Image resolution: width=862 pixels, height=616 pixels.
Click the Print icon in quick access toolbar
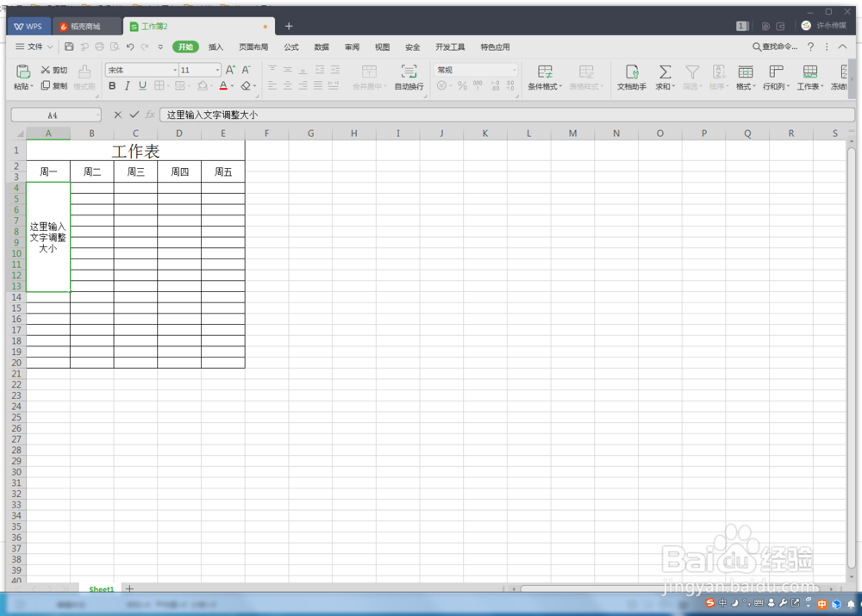point(99,47)
